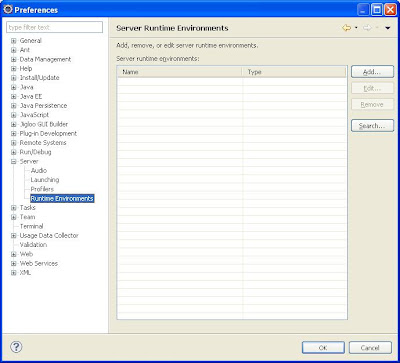This screenshot has height=363, width=400.
Task: Click the help question mark icon
Action: coord(16,347)
